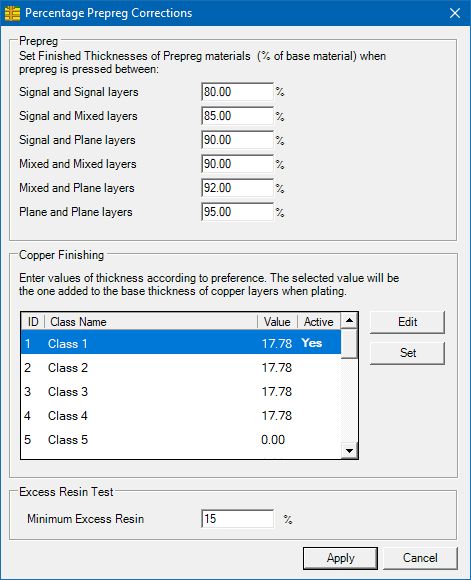The height and width of the screenshot is (580, 471).
Task: Click the Signal and Signal layers percentage field
Action: (238, 92)
